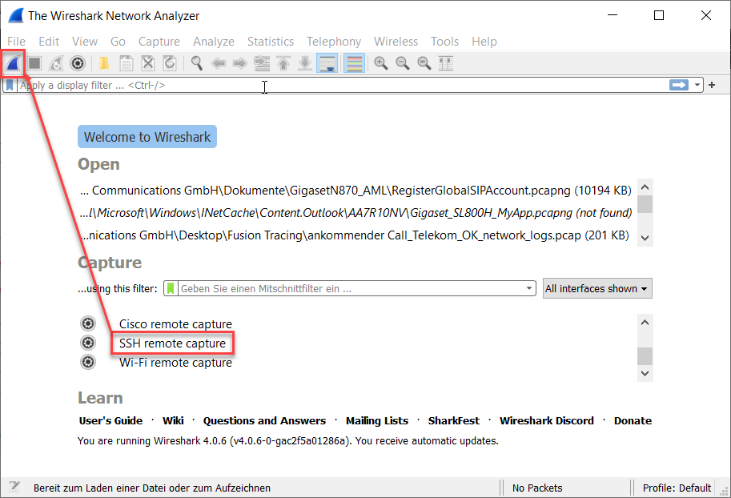This screenshot has width=731, height=498.
Task: Open a capture file via the folder icon
Action: (x=104, y=63)
